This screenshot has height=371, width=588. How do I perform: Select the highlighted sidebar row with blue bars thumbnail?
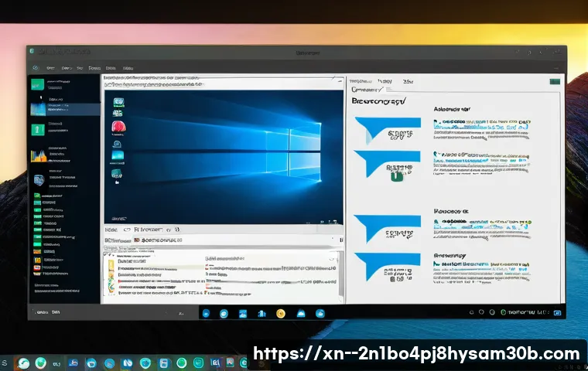point(65,109)
